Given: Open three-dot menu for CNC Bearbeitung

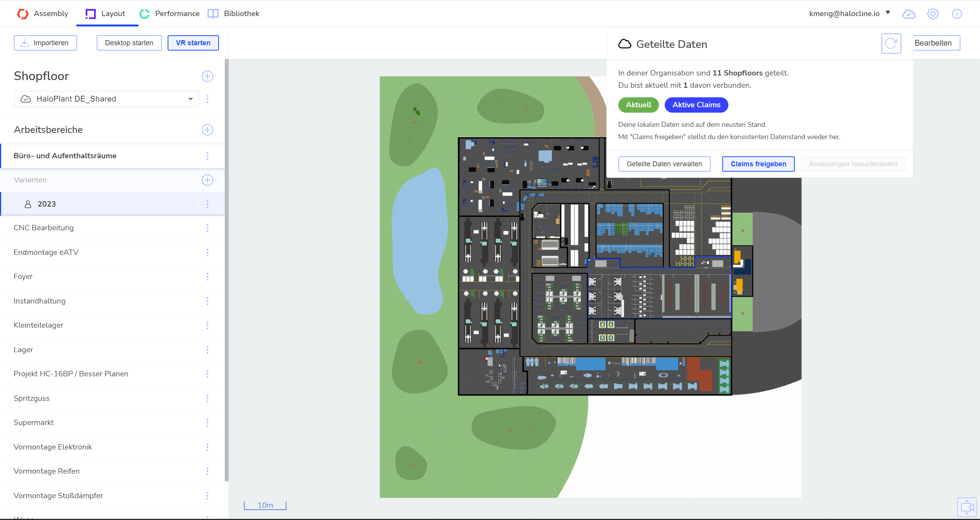Looking at the screenshot, I should pyautogui.click(x=208, y=228).
